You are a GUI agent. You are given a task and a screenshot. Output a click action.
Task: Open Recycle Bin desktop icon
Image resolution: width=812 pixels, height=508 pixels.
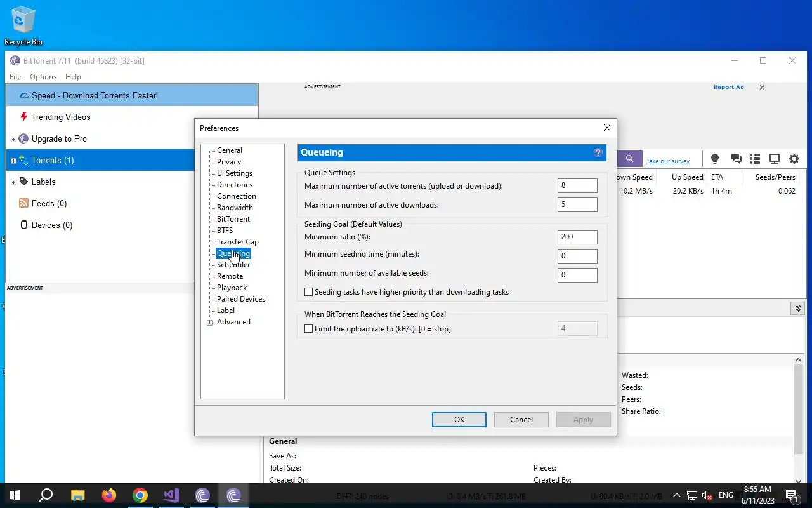(x=23, y=25)
